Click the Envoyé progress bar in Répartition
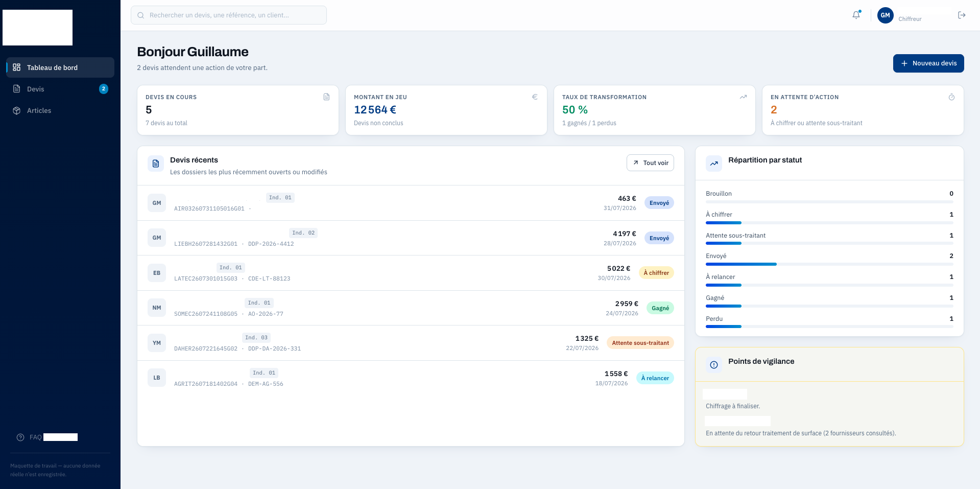The image size is (980, 489). (x=829, y=264)
